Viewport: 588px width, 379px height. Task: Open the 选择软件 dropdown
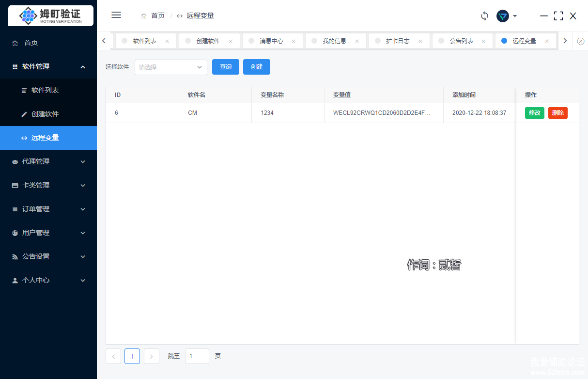click(171, 67)
